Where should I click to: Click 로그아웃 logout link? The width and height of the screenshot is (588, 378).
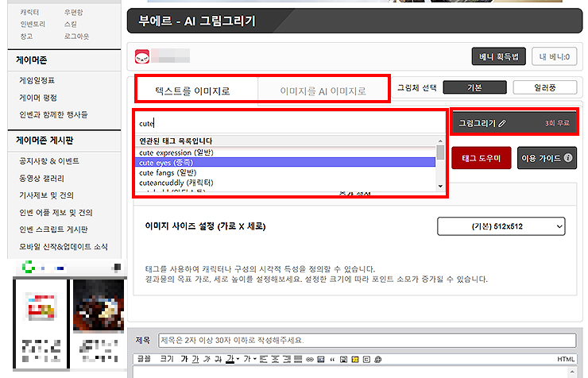[76, 36]
